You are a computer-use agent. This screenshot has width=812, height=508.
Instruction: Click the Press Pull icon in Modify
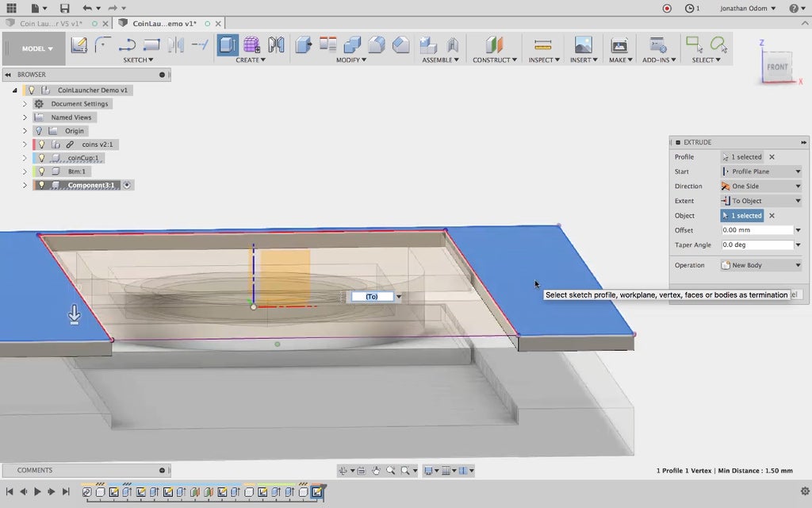[303, 44]
